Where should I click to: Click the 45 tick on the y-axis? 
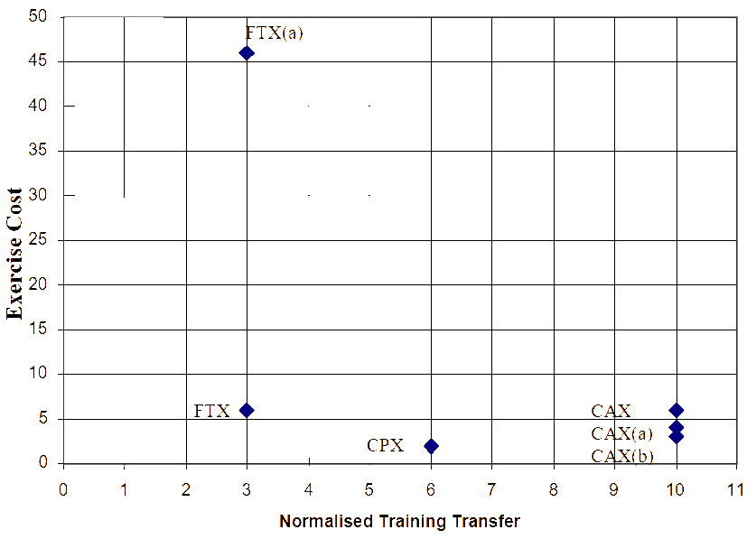point(38,60)
